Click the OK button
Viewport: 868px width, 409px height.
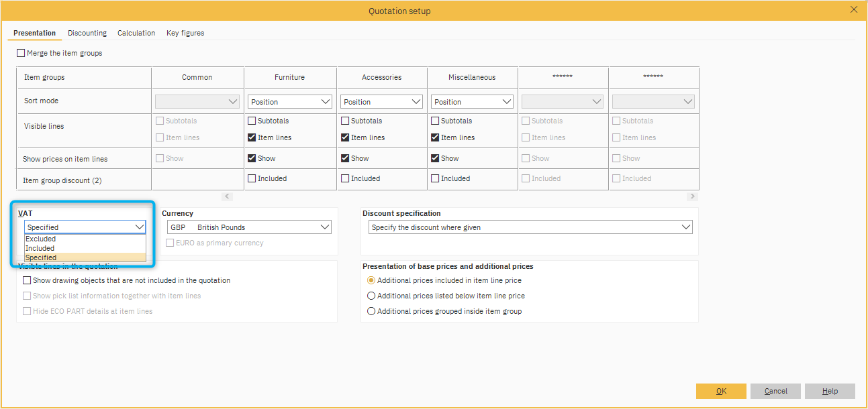coord(721,391)
